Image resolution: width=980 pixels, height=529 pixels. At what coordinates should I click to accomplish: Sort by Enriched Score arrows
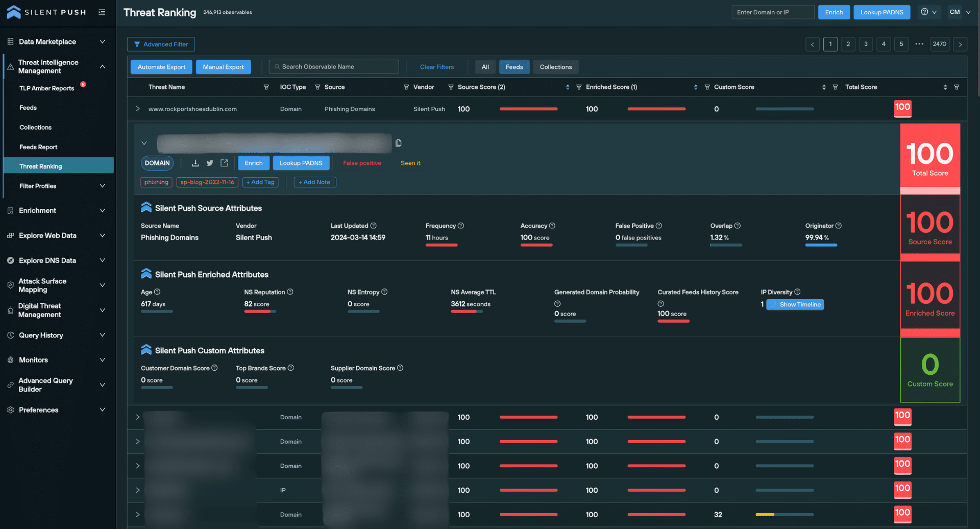696,87
